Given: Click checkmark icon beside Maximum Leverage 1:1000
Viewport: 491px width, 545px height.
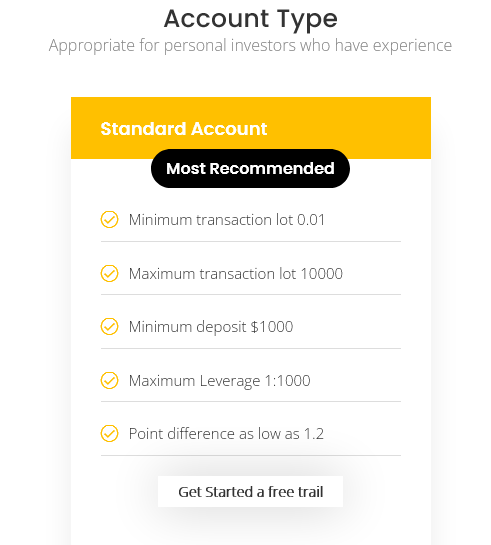Looking at the screenshot, I should point(109,380).
